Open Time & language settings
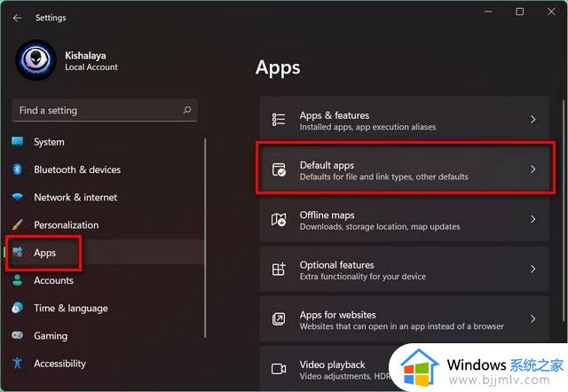 (x=71, y=308)
